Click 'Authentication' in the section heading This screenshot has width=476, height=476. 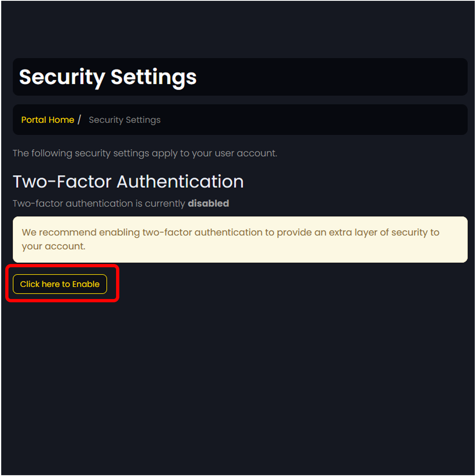click(180, 182)
